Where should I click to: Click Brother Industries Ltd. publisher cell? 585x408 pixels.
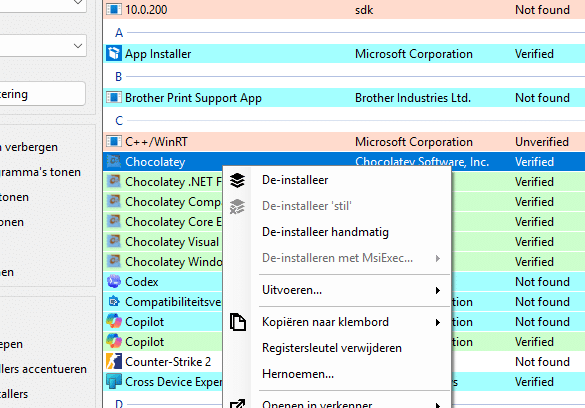(413, 98)
